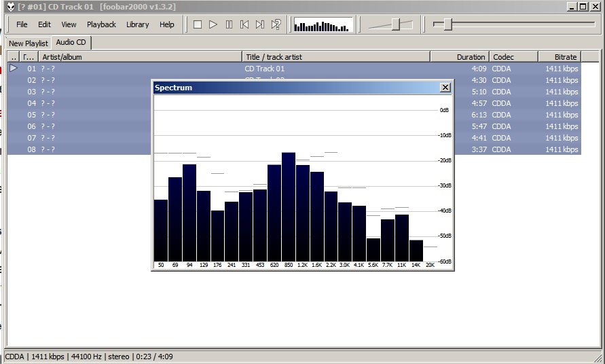Click the random playback button
This screenshot has width=605, height=364.
pyautogui.click(x=276, y=24)
